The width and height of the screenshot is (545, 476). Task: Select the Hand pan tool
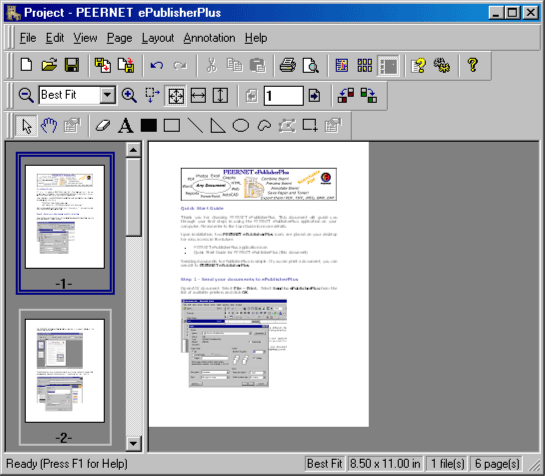pos(49,126)
